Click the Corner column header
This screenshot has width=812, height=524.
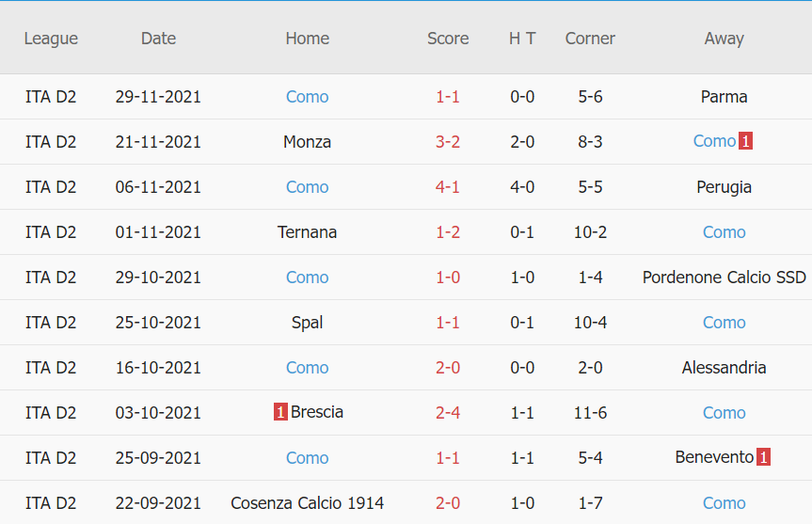coord(590,39)
